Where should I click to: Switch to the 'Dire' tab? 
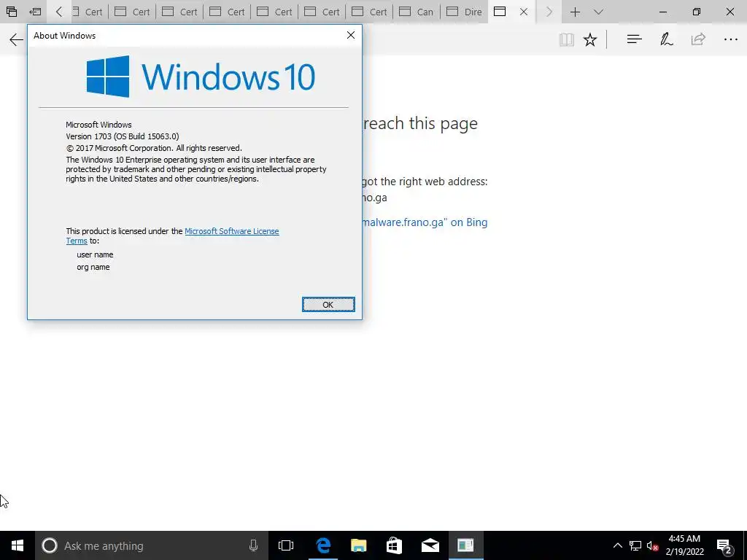[464, 12]
